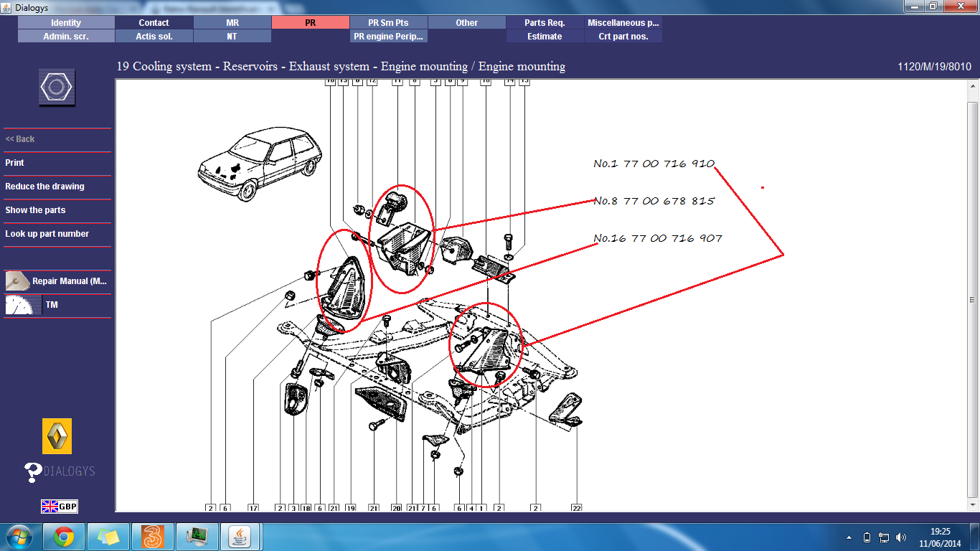Select the Parts Req. tab

545,23
